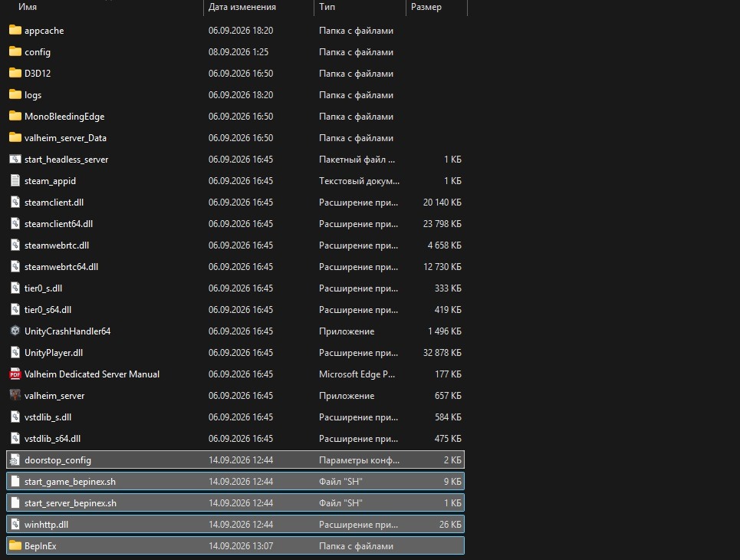The height and width of the screenshot is (560, 740).
Task: Sort by the Тип column header
Action: (327, 7)
